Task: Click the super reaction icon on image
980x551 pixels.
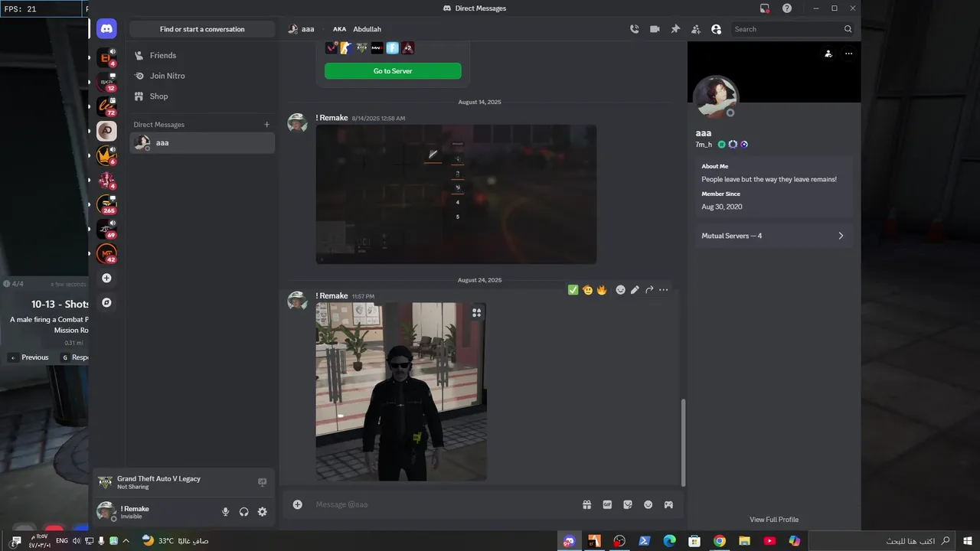Action: (x=476, y=312)
